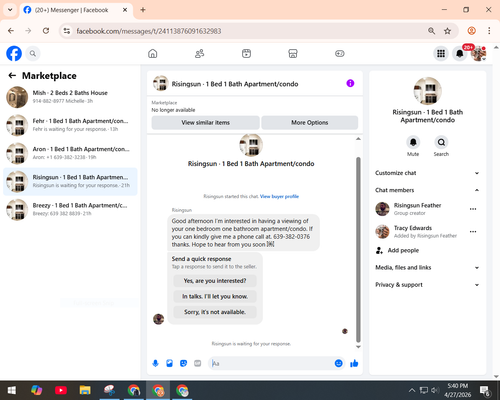500x400 pixels.
Task: Record a voice clip microphone icon
Action: coord(155,363)
